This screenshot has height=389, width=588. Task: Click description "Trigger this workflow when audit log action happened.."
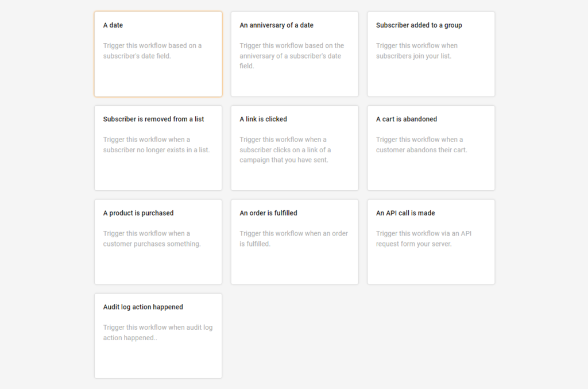[158, 332]
